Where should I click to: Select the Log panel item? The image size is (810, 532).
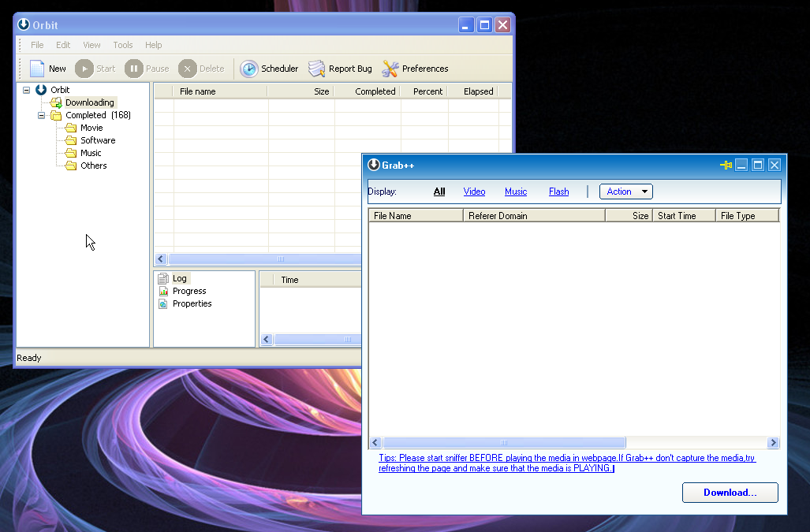(x=179, y=278)
